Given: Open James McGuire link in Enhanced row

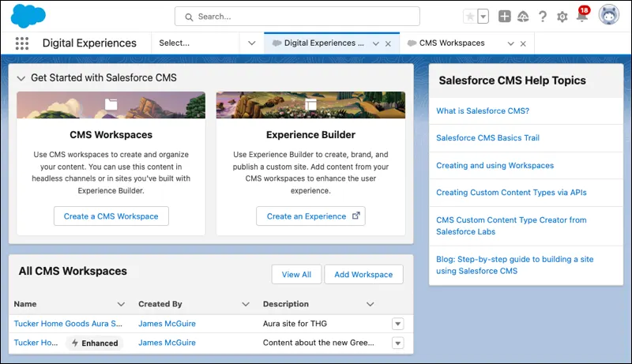Looking at the screenshot, I should (167, 343).
